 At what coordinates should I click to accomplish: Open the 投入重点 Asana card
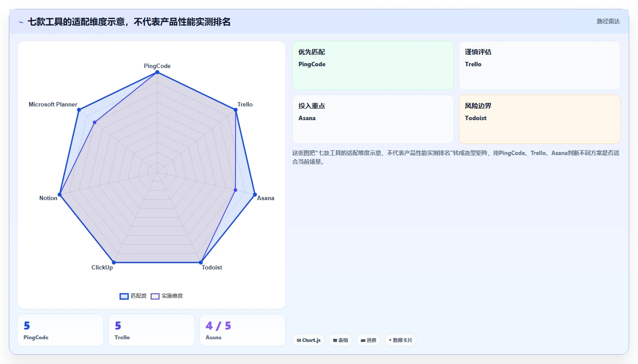click(x=373, y=119)
